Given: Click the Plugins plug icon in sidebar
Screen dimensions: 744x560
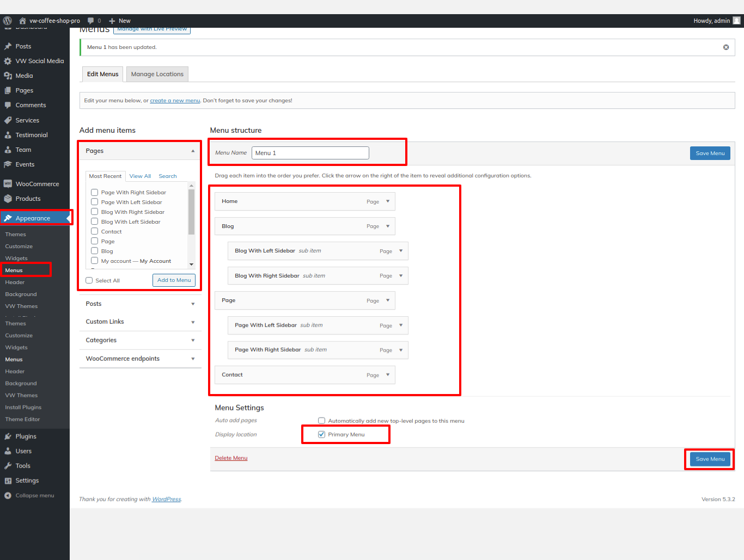Looking at the screenshot, I should 8,436.
